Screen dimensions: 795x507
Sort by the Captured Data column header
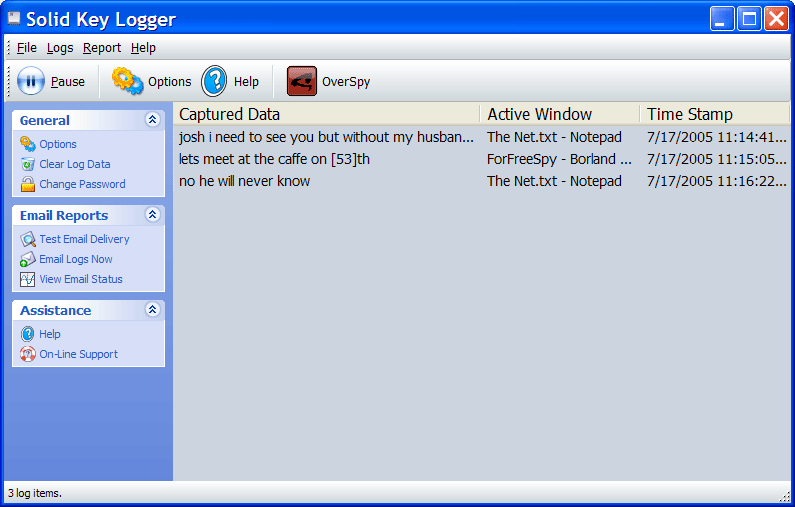[x=327, y=114]
